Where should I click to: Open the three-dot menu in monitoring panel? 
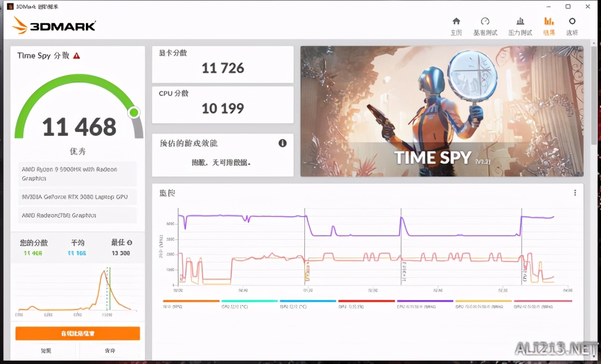[x=575, y=193]
